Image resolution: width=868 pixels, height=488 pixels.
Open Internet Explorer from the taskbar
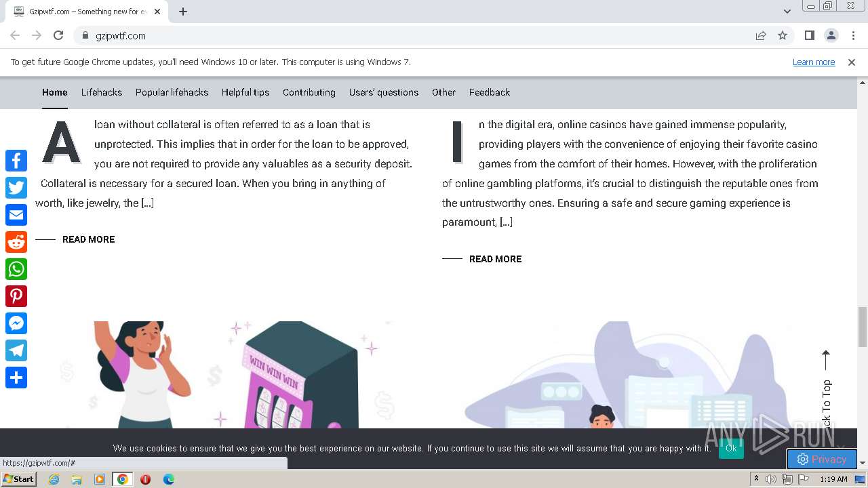[x=54, y=479]
